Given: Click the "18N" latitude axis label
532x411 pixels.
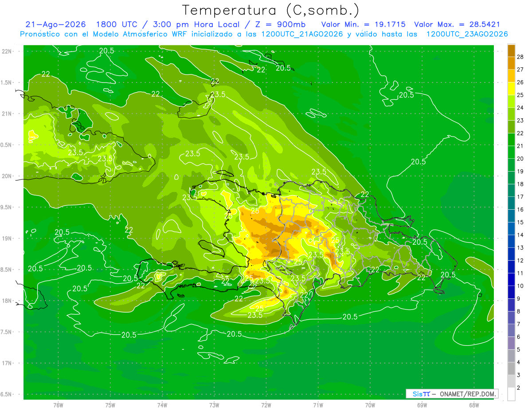Looking at the screenshot, I should click(7, 301).
